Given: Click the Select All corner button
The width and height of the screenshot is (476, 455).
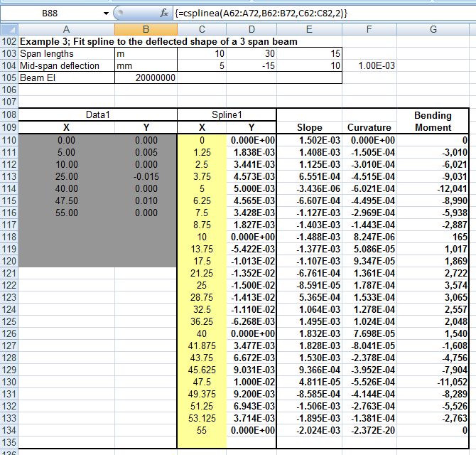Looking at the screenshot, I should (9, 29).
